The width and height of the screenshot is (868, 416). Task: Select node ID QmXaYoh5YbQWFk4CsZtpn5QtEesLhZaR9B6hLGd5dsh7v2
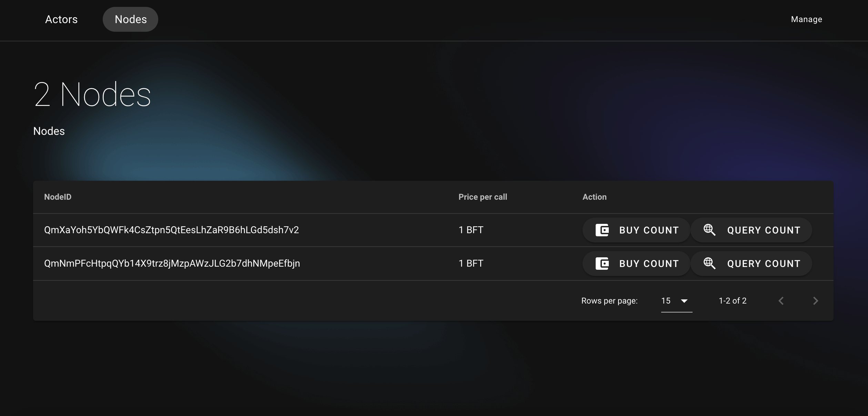pyautogui.click(x=171, y=230)
